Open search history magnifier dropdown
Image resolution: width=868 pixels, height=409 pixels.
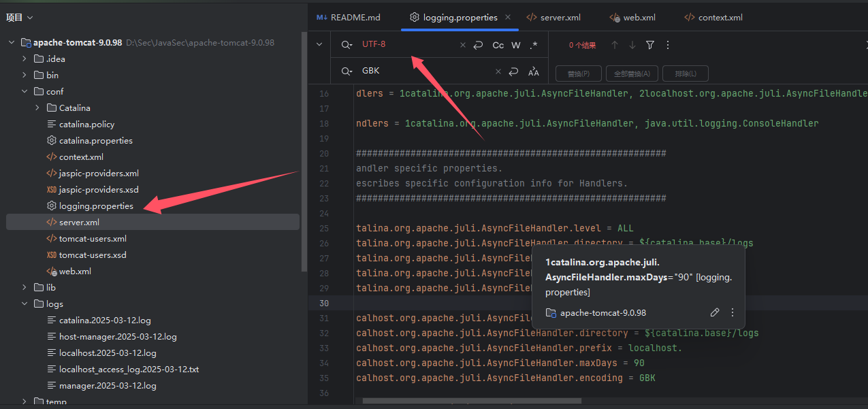pyautogui.click(x=347, y=45)
